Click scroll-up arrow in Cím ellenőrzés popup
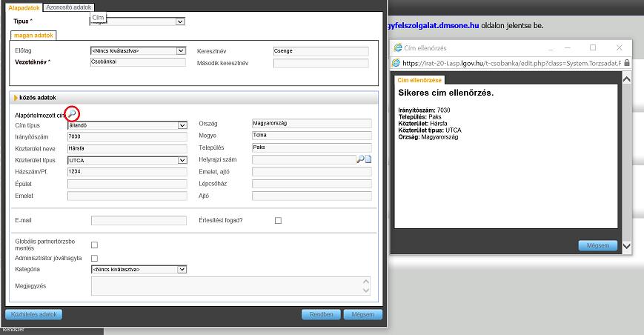 (x=627, y=79)
